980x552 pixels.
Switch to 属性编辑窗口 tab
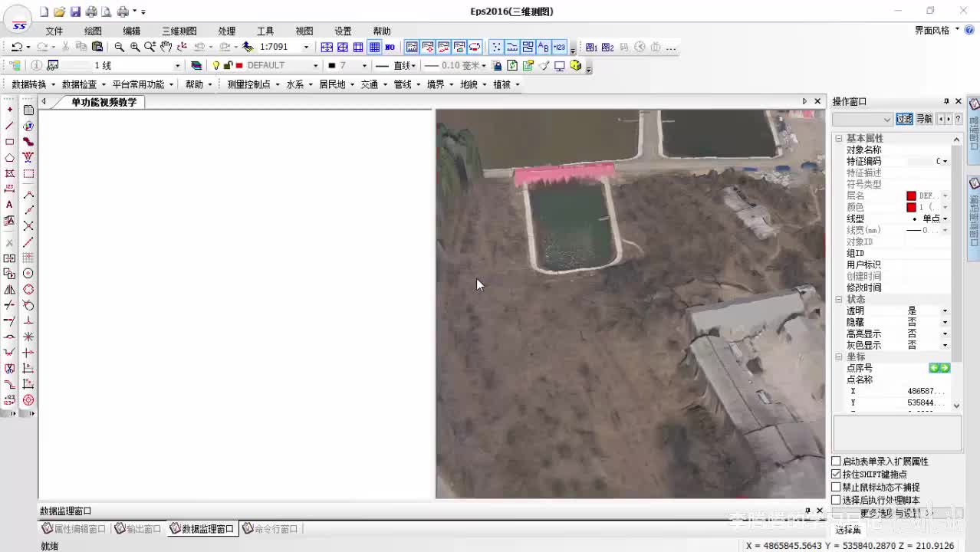pyautogui.click(x=74, y=529)
